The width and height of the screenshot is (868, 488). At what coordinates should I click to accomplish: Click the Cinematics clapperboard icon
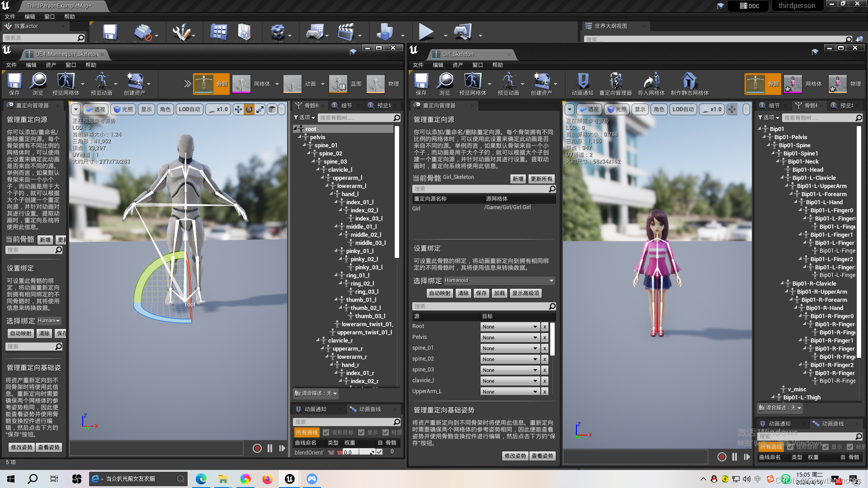click(345, 32)
